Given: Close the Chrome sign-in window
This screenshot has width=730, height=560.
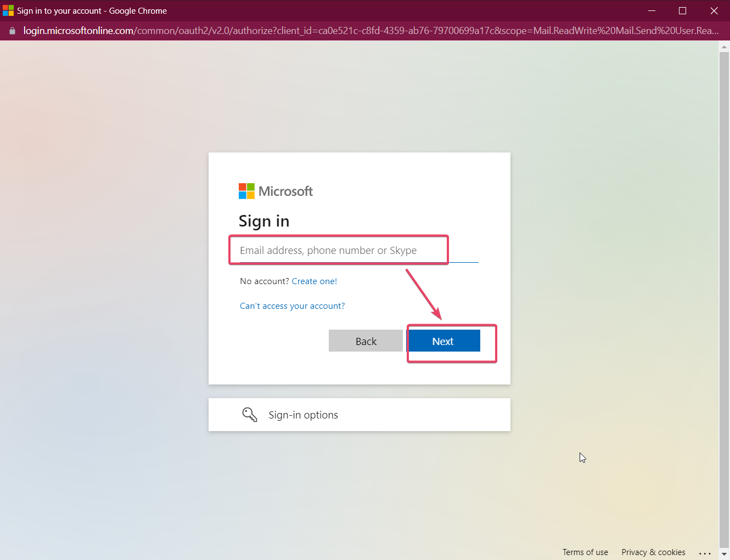Looking at the screenshot, I should [714, 10].
